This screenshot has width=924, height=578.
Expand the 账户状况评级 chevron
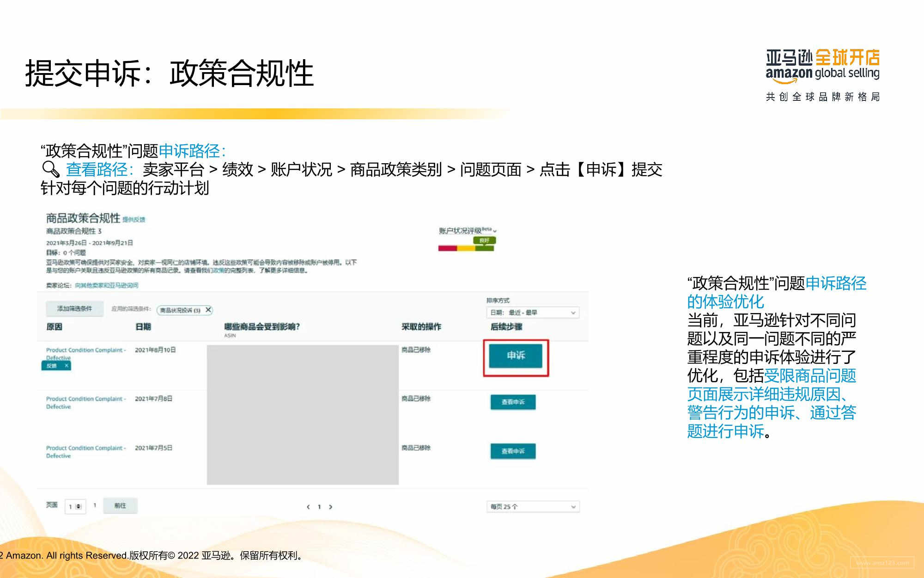point(495,231)
